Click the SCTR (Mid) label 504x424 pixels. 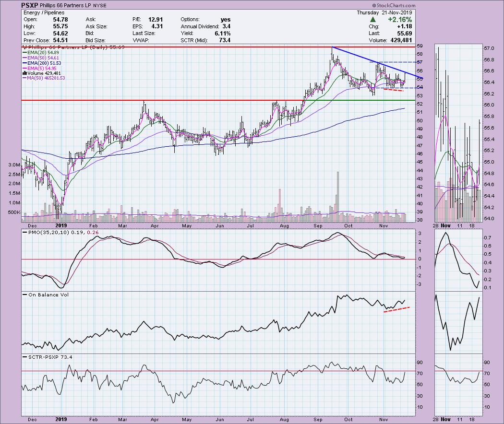click(194, 40)
